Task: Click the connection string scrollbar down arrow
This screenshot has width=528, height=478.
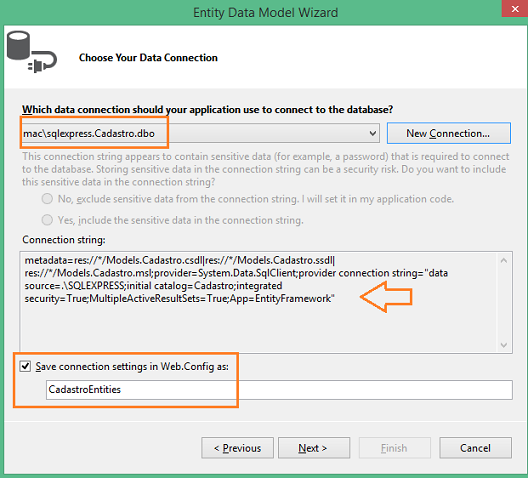Action: (504, 345)
